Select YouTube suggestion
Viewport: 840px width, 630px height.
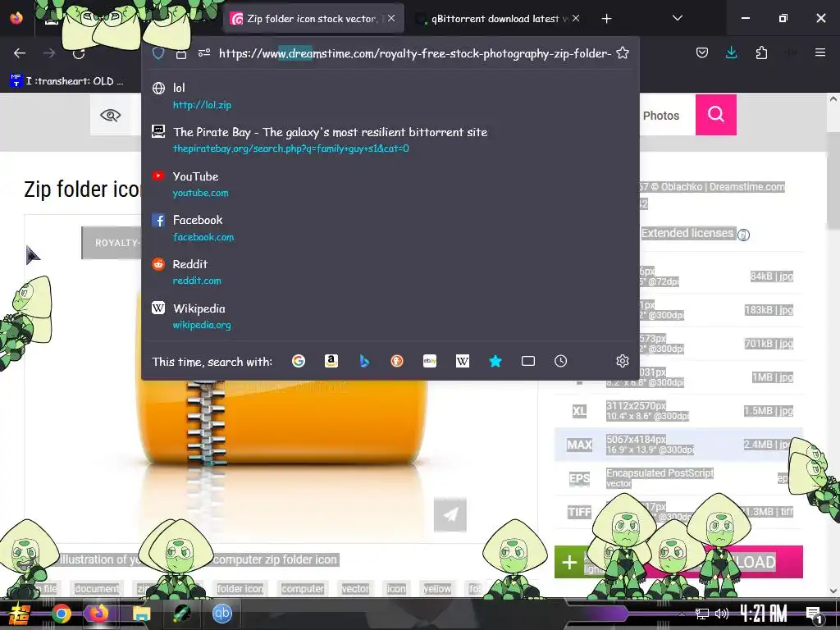[390, 184]
